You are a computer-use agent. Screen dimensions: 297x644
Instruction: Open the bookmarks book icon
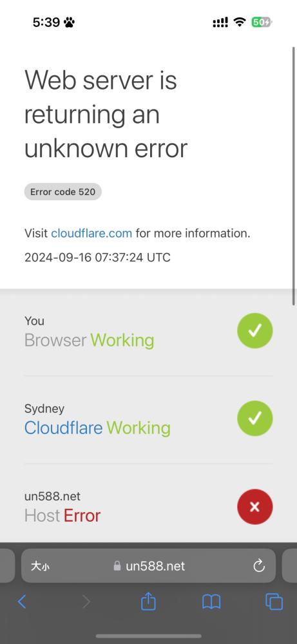pos(211,601)
